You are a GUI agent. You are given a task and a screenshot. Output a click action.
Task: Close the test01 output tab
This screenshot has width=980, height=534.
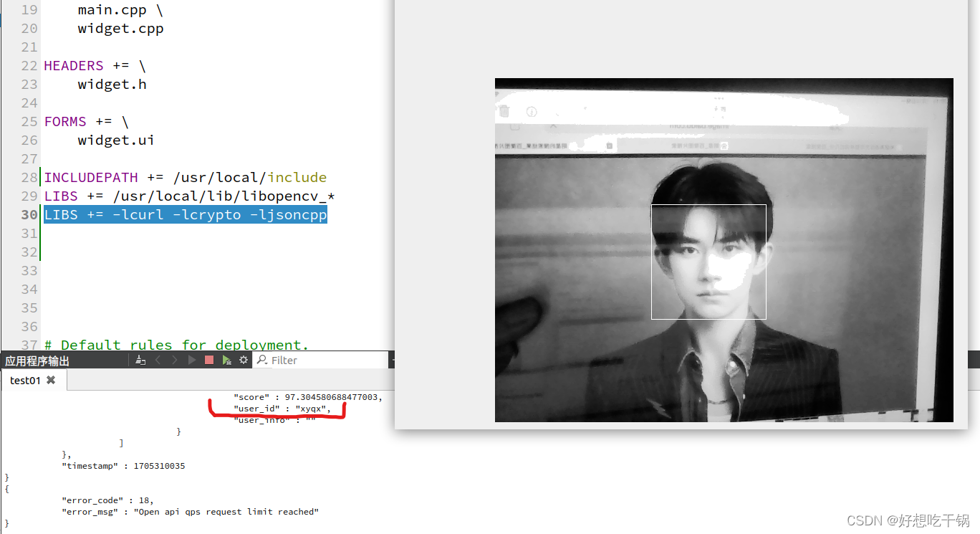pos(51,380)
